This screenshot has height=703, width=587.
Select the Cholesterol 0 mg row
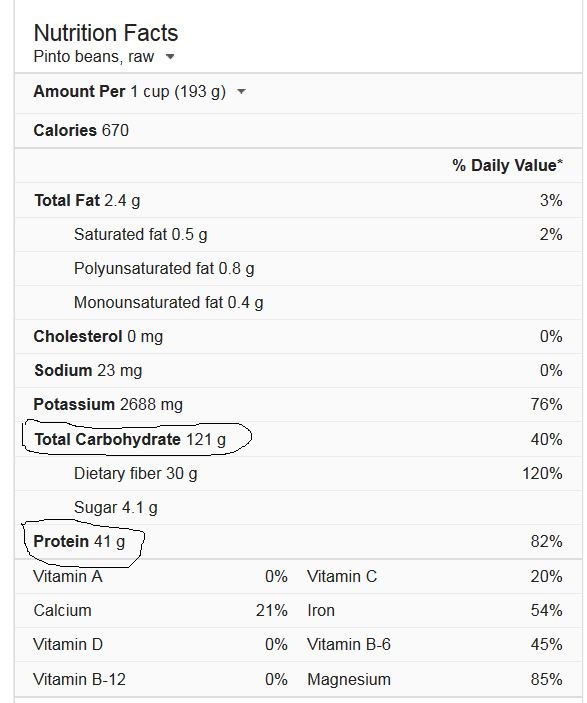click(298, 337)
